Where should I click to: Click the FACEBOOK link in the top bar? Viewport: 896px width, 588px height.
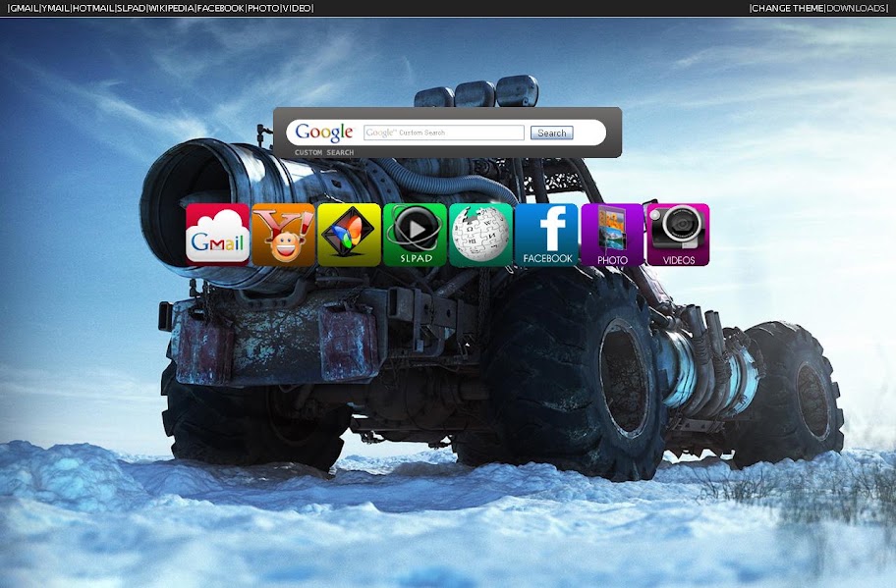tap(221, 8)
